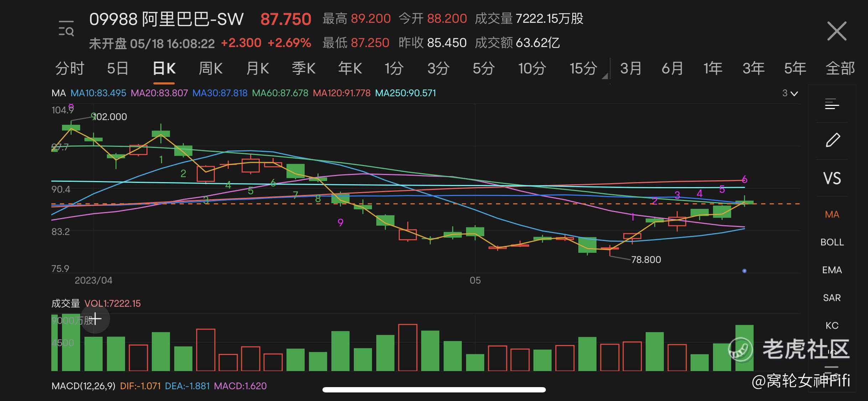Tap the 最低 87.250 day low value
Screen dimensions: 868x401
pos(356,43)
